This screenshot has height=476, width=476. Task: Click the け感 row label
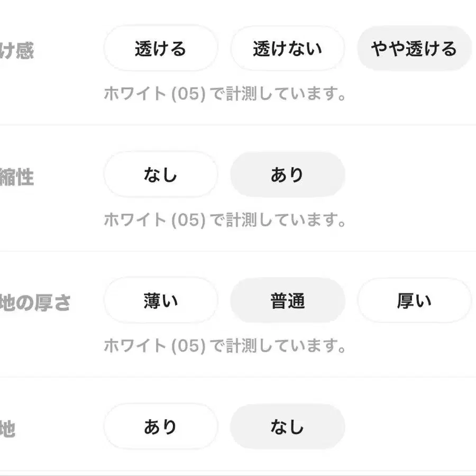17,50
